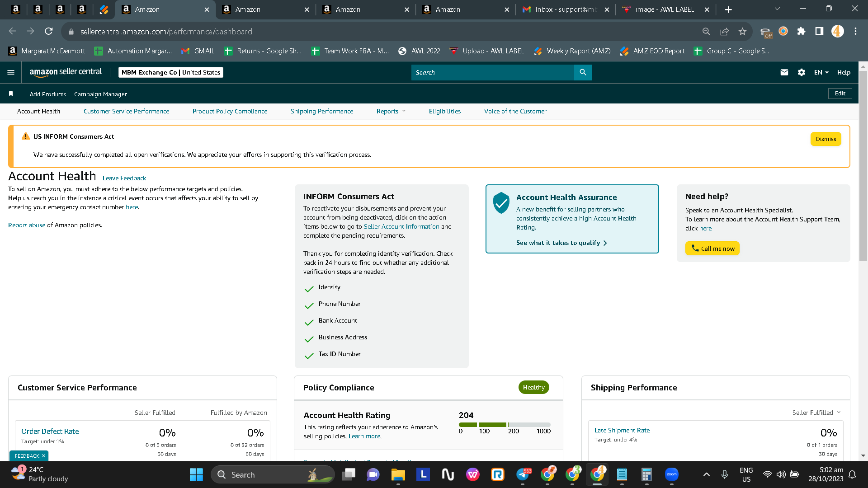Click the Edit favorites bar button
The image size is (868, 488).
[840, 94]
